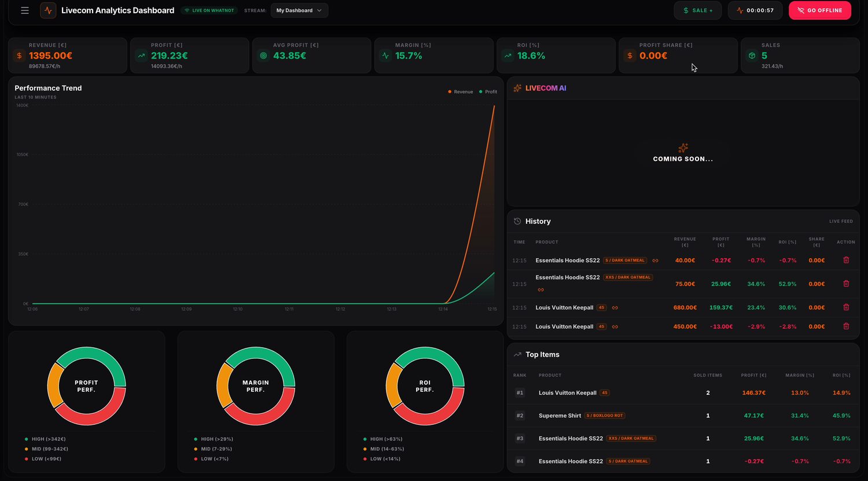Click the 15.7% margin value
Screen dimensions: 868x481
(409, 56)
